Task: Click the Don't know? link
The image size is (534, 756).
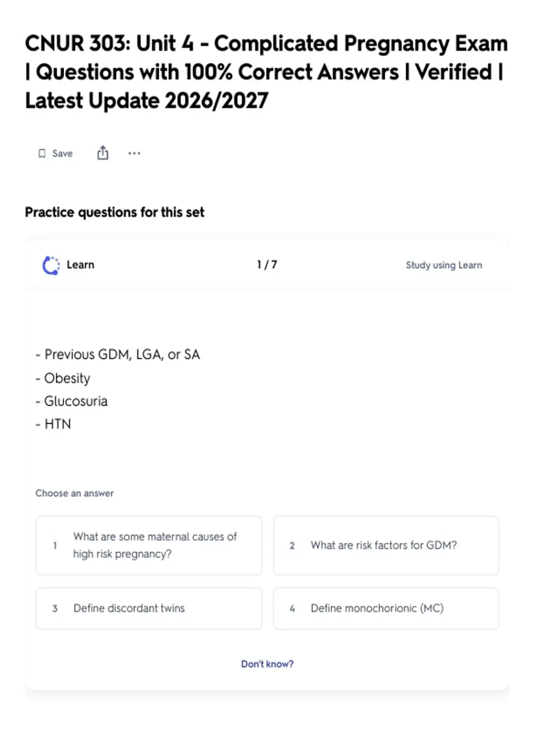Action: [x=267, y=664]
